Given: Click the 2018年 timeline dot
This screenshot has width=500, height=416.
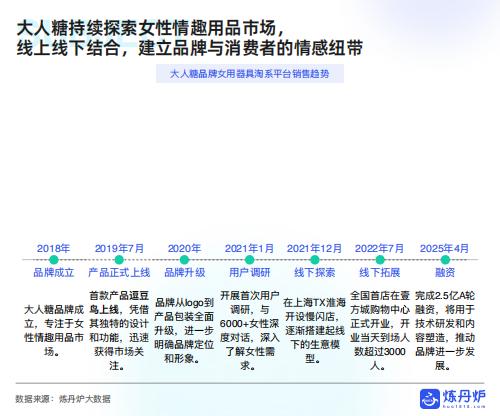Looking at the screenshot, I should pos(54,260).
